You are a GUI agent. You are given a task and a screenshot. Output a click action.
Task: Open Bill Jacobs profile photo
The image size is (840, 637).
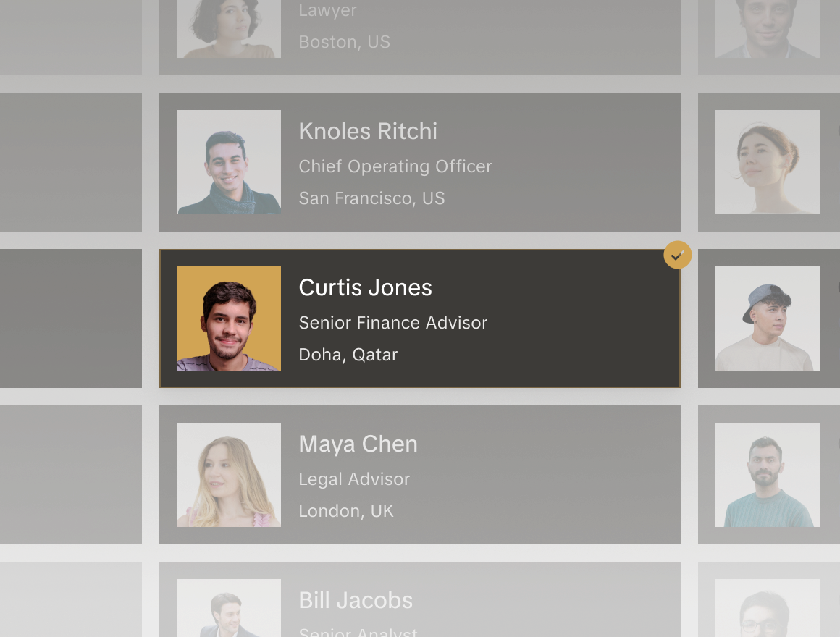229,608
